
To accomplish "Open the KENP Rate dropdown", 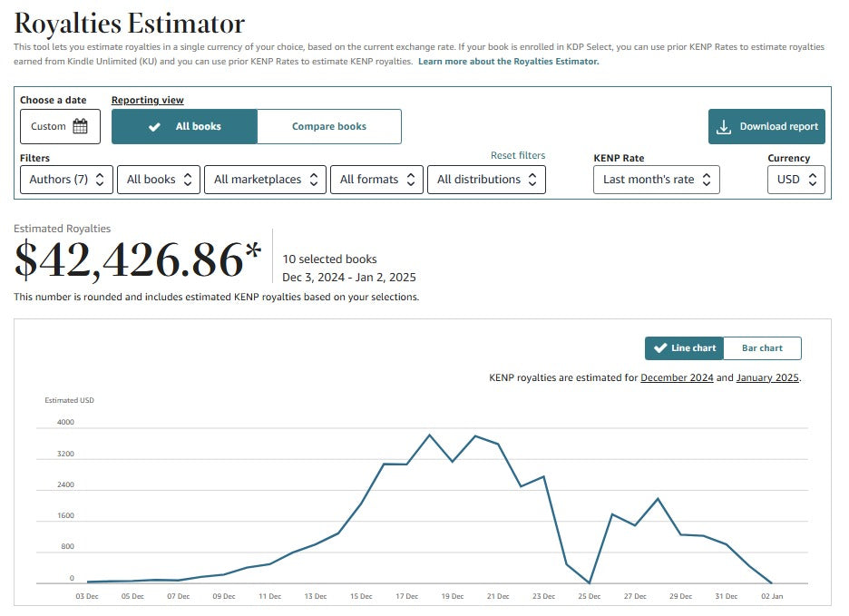I will 657,180.
